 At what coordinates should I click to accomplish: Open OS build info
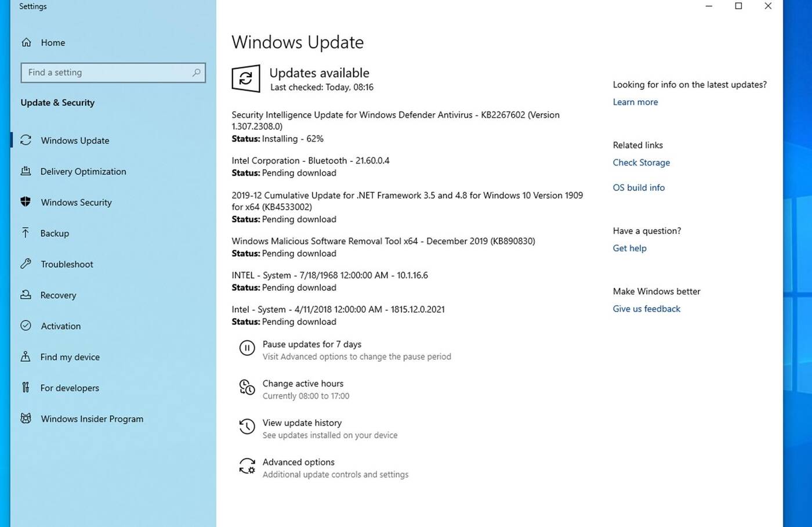pyautogui.click(x=639, y=187)
